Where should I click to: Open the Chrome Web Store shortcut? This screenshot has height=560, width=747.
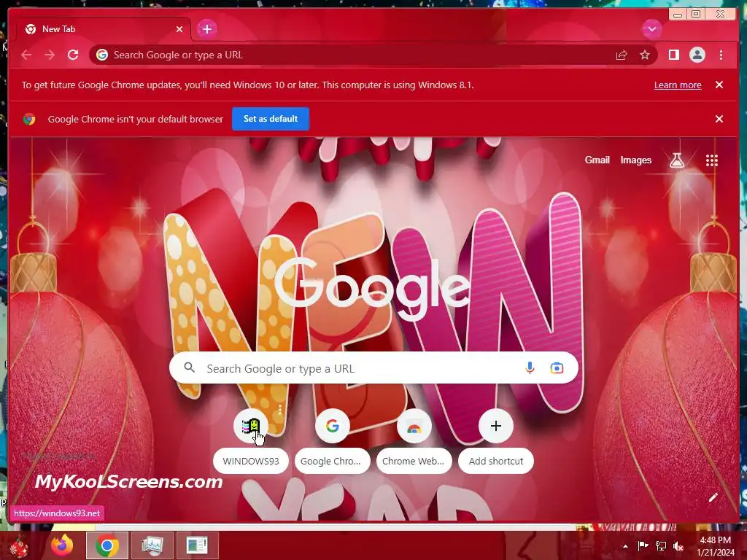point(414,441)
